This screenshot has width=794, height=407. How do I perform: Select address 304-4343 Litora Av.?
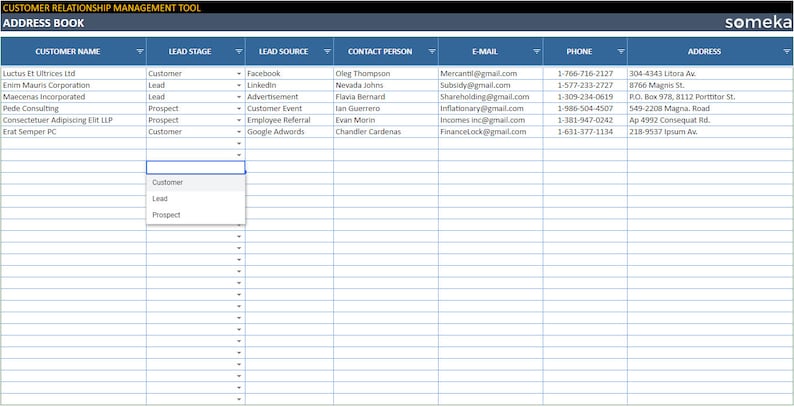pos(710,74)
